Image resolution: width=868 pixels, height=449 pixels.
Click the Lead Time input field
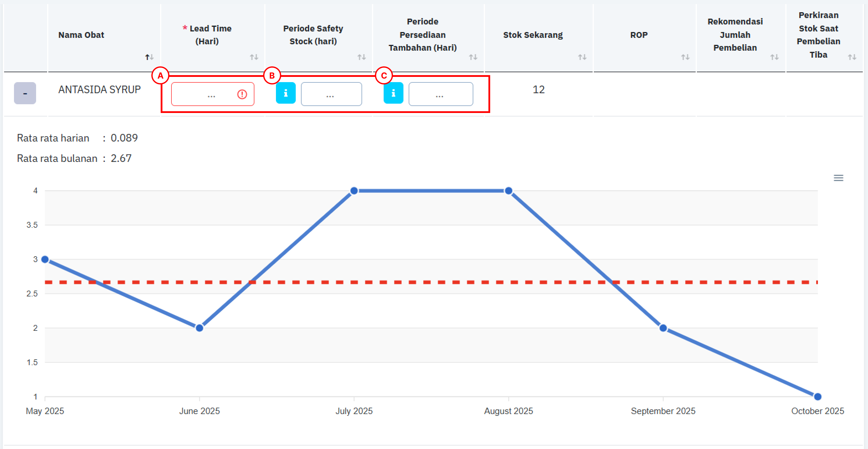click(206, 94)
